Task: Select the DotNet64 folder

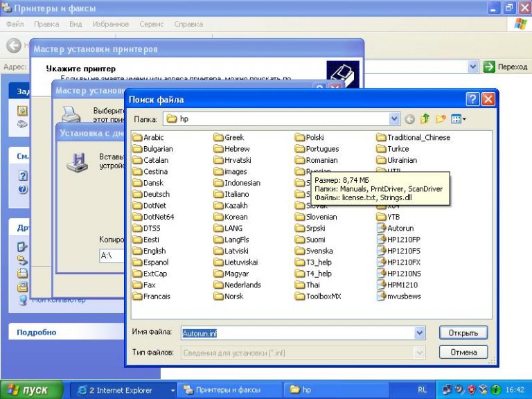Action: (x=153, y=217)
